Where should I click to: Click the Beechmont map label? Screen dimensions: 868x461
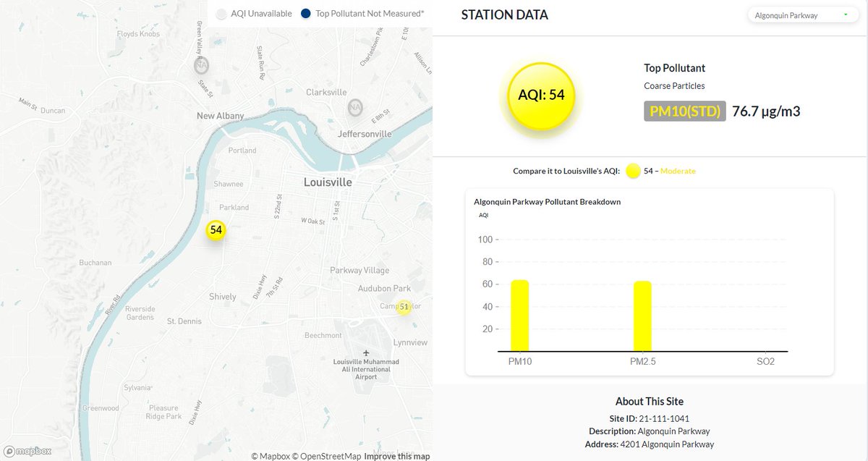click(323, 336)
